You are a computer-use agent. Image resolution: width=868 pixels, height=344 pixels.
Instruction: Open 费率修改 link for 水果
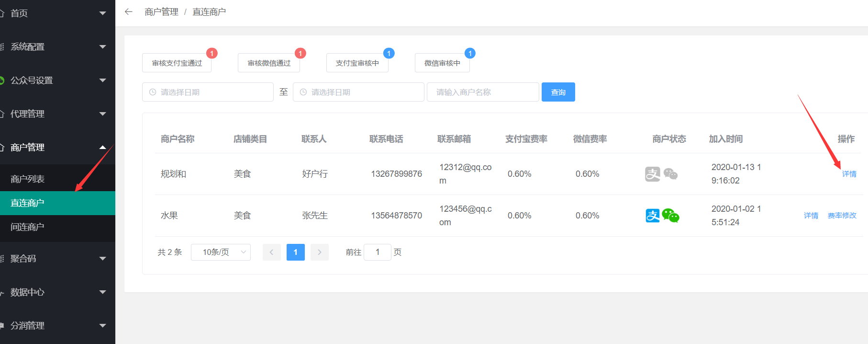pyautogui.click(x=842, y=216)
